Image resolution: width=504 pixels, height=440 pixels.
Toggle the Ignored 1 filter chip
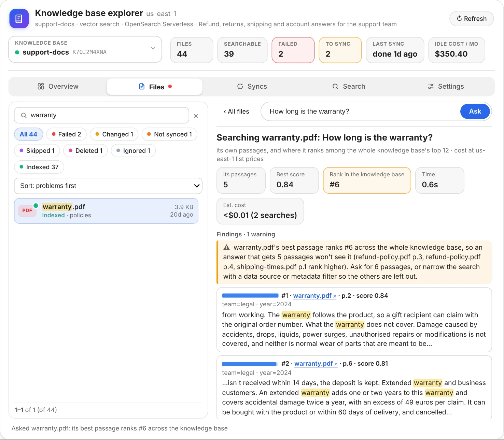[133, 151]
